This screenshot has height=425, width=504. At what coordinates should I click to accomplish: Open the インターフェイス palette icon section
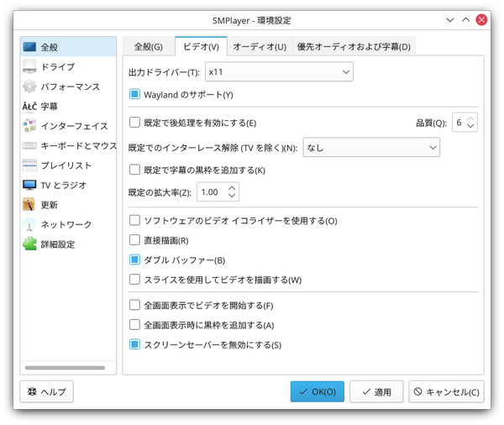point(29,126)
